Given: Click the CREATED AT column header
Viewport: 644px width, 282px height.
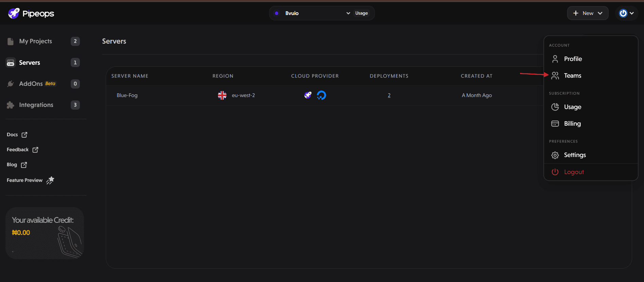Looking at the screenshot, I should 477,76.
